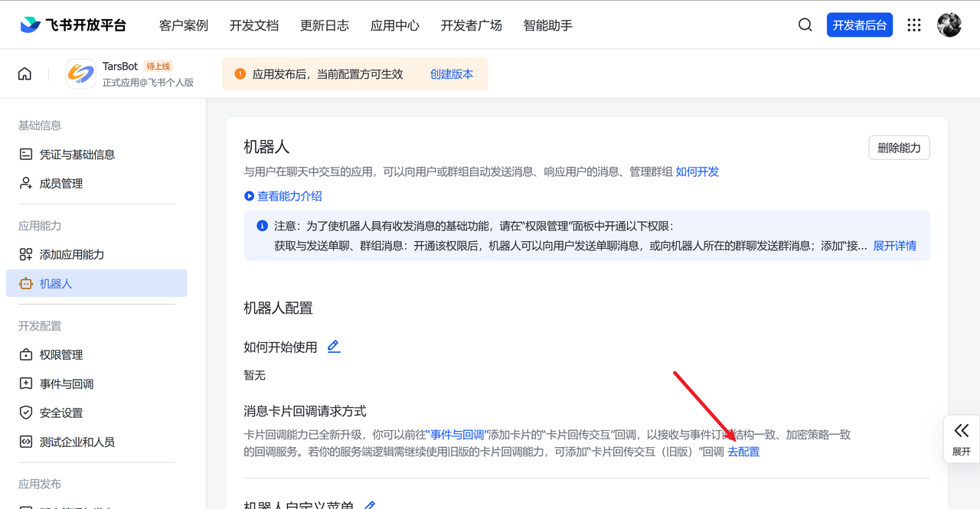The image size is (980, 509).
Task: Click the 去配置 link
Action: (743, 452)
